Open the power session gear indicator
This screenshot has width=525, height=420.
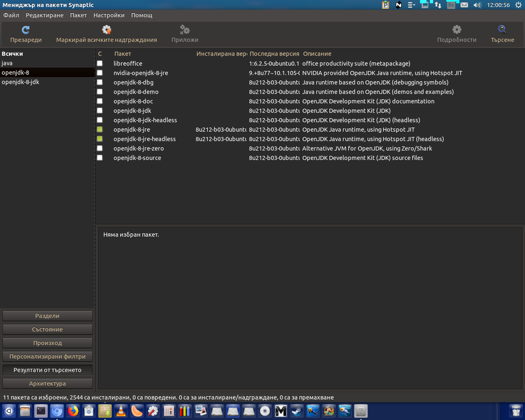[518, 5]
